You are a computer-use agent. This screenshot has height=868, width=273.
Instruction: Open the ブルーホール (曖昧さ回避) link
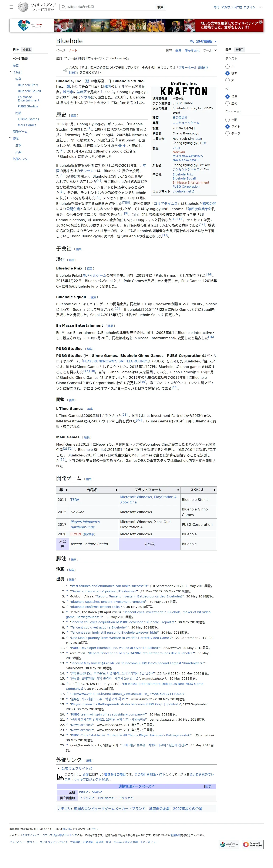pos(139,70)
